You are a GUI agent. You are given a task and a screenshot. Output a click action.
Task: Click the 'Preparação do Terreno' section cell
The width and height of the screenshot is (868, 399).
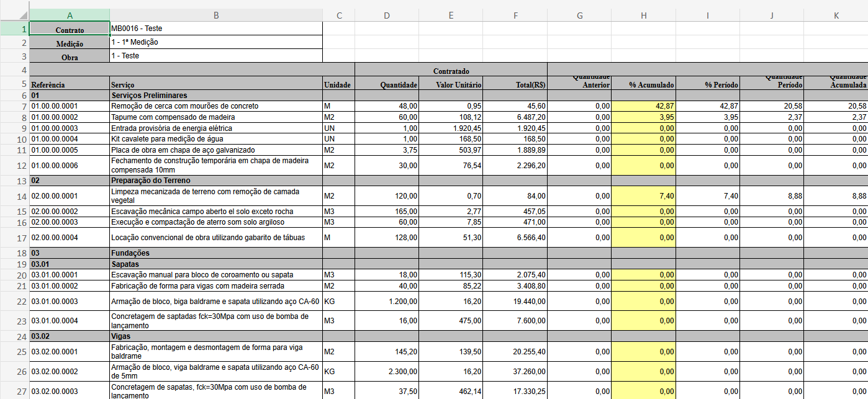(x=215, y=181)
